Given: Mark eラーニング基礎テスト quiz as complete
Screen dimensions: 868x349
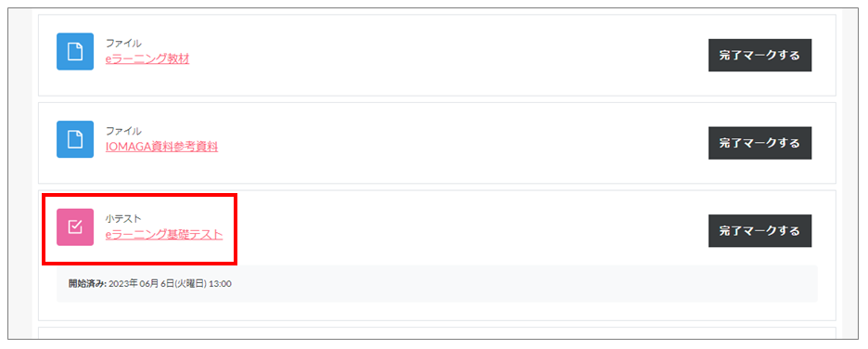Looking at the screenshot, I should coord(759,231).
